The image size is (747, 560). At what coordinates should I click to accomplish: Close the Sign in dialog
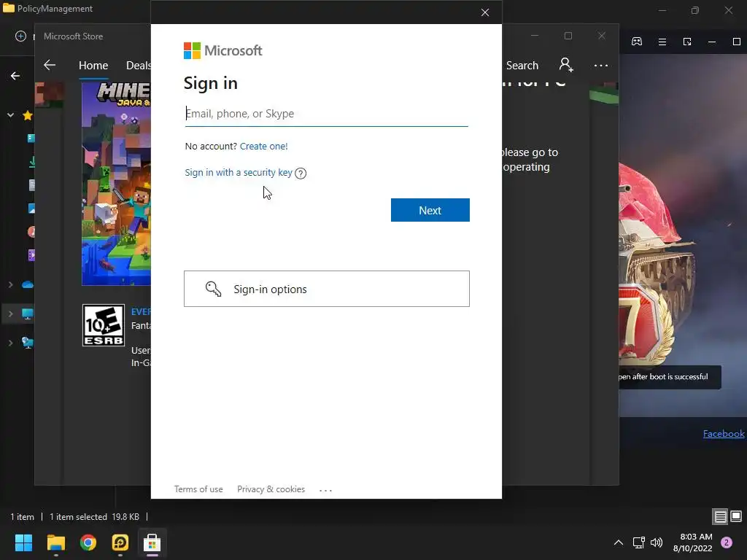click(x=485, y=12)
